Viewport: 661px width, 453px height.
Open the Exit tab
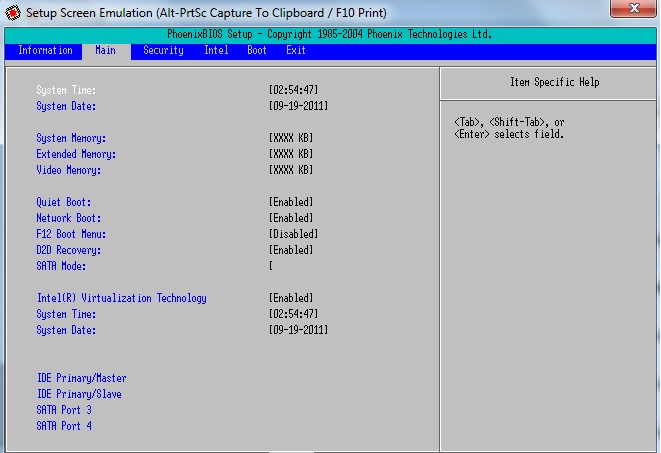[x=296, y=51]
